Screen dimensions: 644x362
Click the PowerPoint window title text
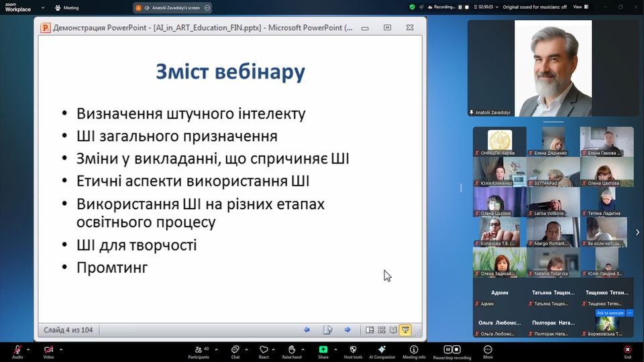coord(203,27)
